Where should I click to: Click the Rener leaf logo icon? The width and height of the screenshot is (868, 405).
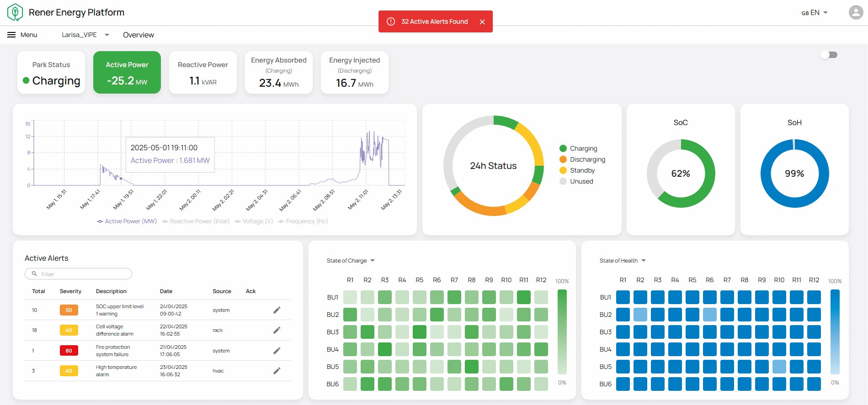pos(15,12)
